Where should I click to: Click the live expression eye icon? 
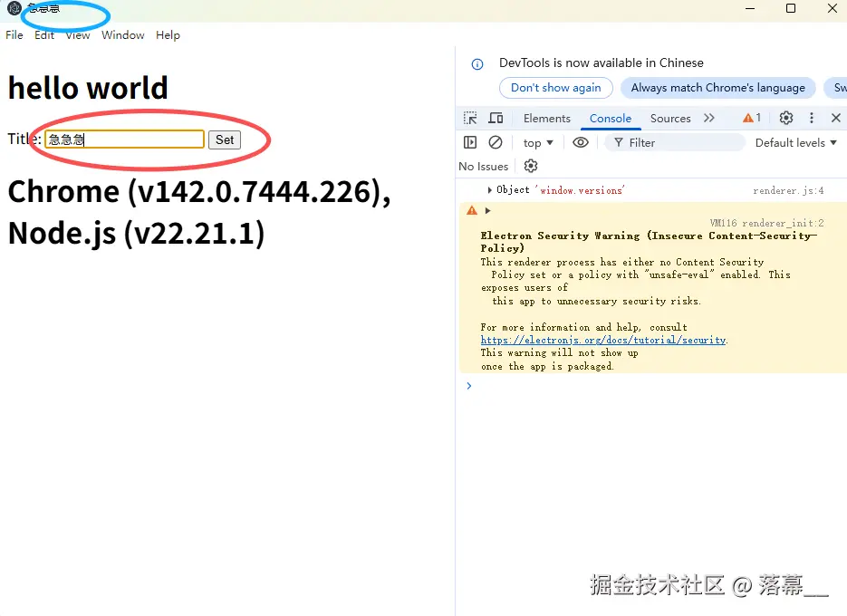581,142
